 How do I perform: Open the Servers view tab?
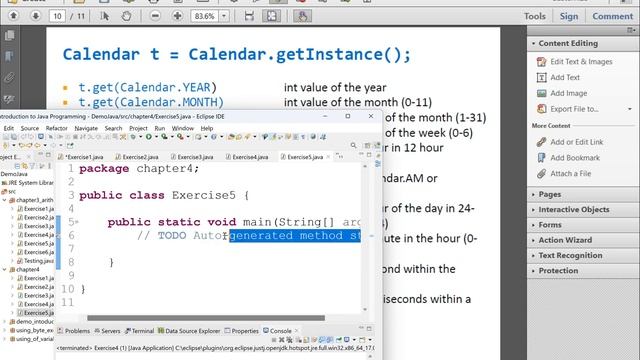(x=107, y=331)
